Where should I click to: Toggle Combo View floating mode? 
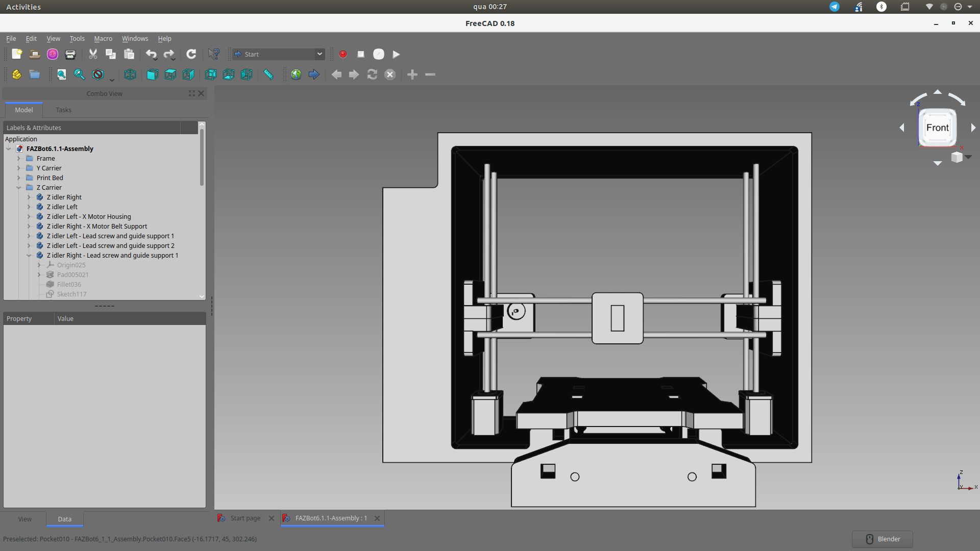(192, 93)
